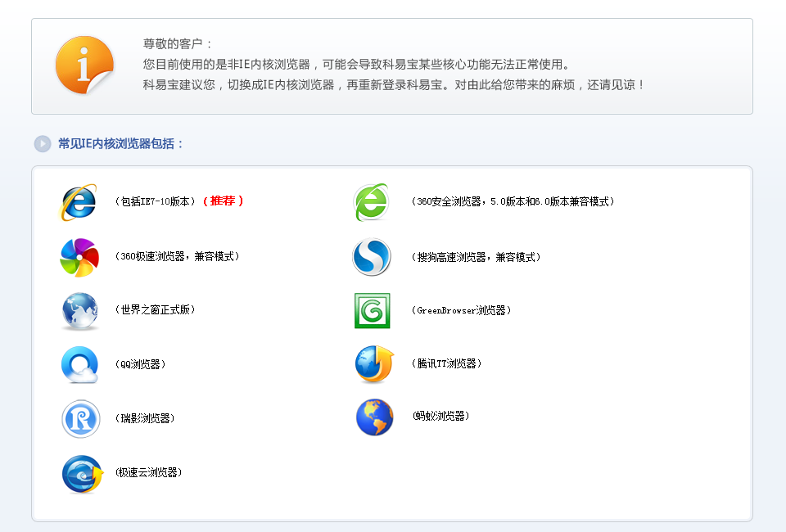Open the Speed Cloud browser icon
This screenshot has width=786, height=532.
point(82,474)
